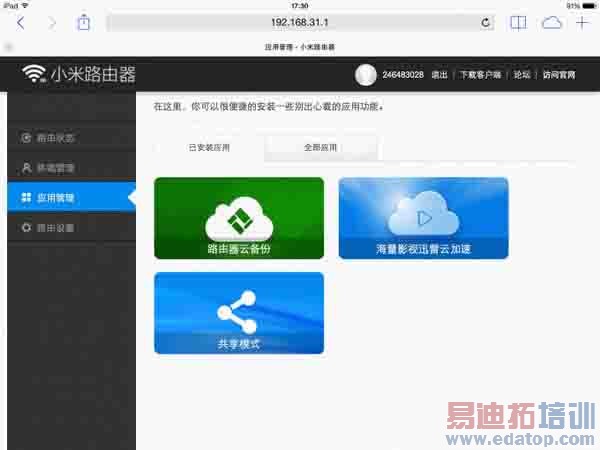Open 路由状态 in the sidebar

click(72, 138)
